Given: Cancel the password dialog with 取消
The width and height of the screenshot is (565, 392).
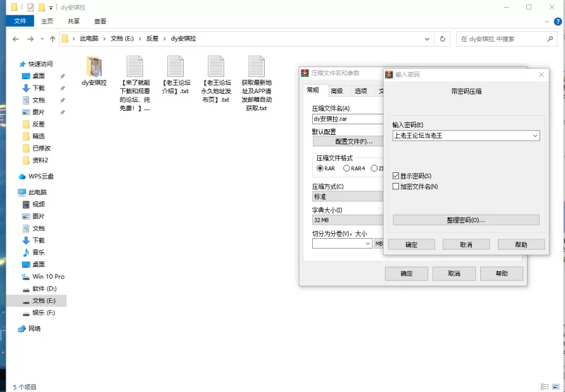Looking at the screenshot, I should [x=466, y=244].
